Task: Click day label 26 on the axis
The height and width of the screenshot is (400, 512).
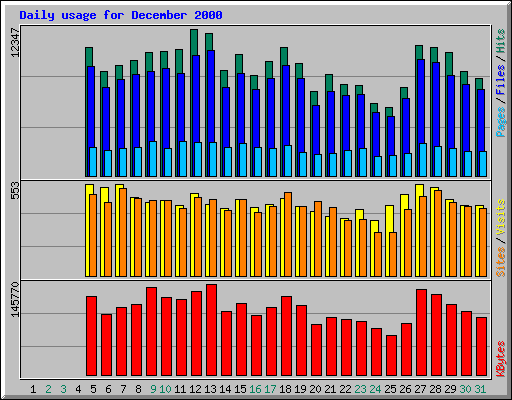Action: point(405,389)
